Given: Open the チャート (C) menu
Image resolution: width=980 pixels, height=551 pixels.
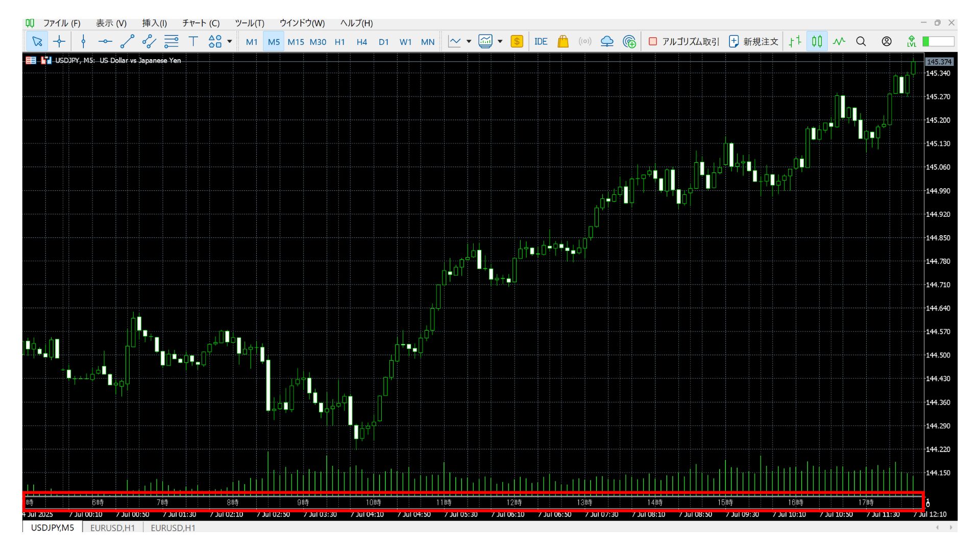Looking at the screenshot, I should tap(201, 23).
